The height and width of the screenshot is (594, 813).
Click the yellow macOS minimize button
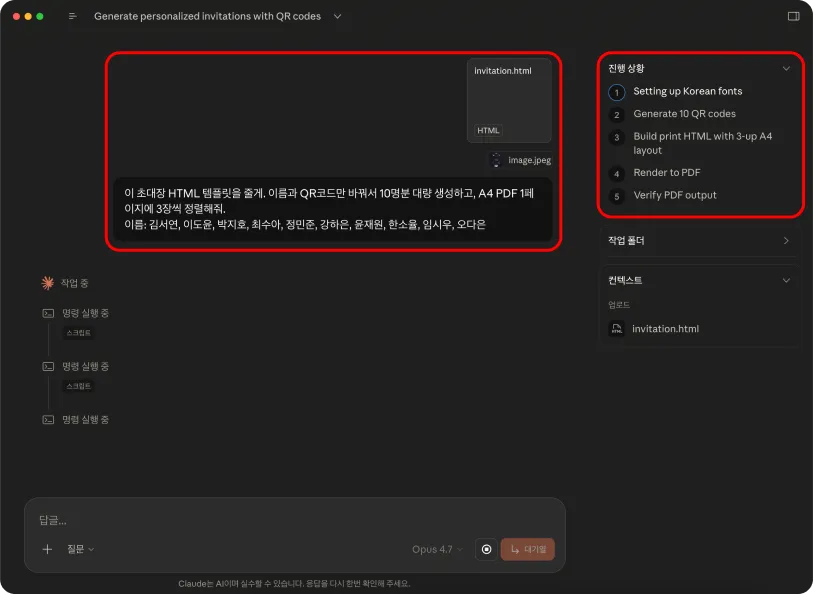point(28,17)
